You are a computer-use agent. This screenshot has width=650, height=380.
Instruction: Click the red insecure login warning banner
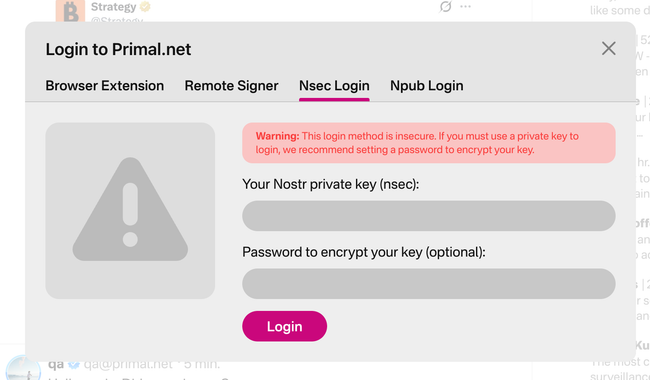[x=429, y=143]
